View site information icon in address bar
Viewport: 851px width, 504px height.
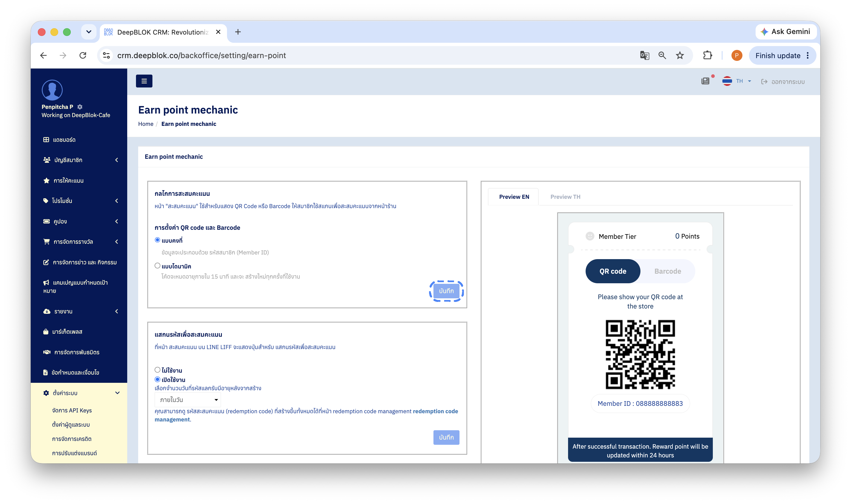[107, 55]
